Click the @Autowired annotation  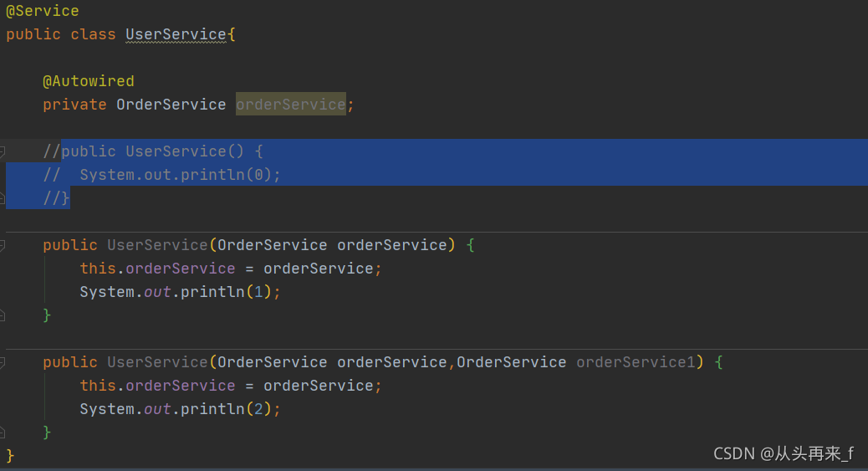[89, 81]
